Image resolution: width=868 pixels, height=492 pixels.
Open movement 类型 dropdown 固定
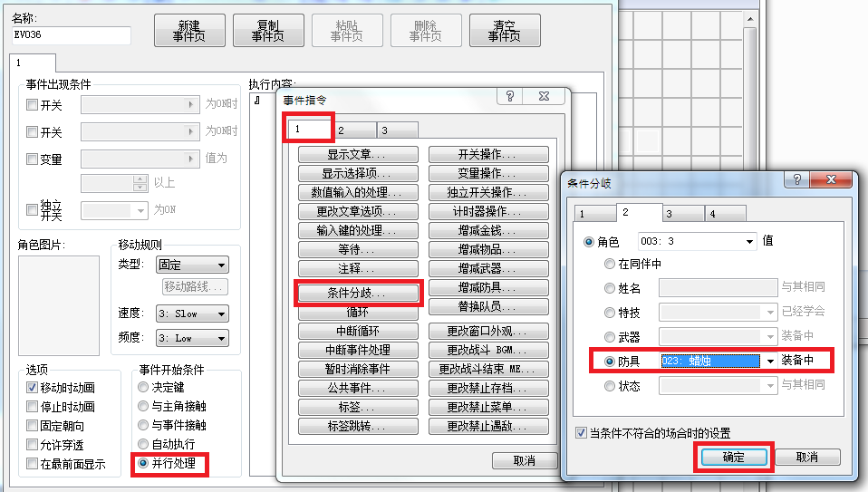(192, 265)
